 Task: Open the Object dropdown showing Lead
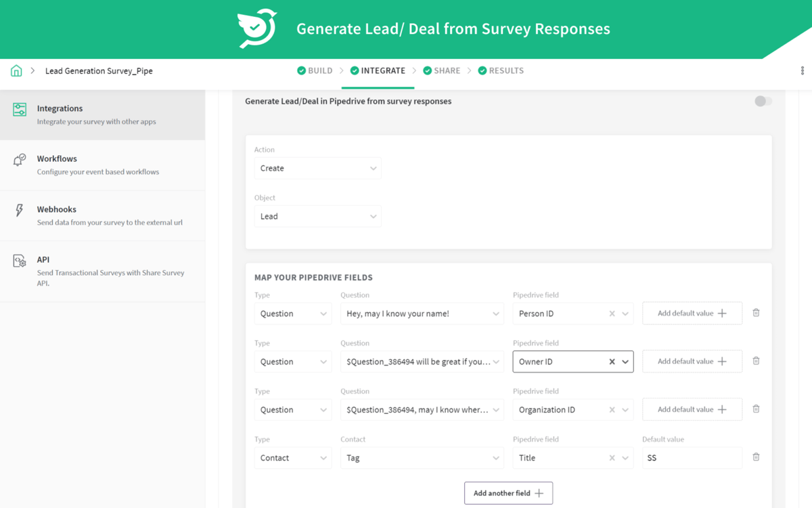coord(317,216)
